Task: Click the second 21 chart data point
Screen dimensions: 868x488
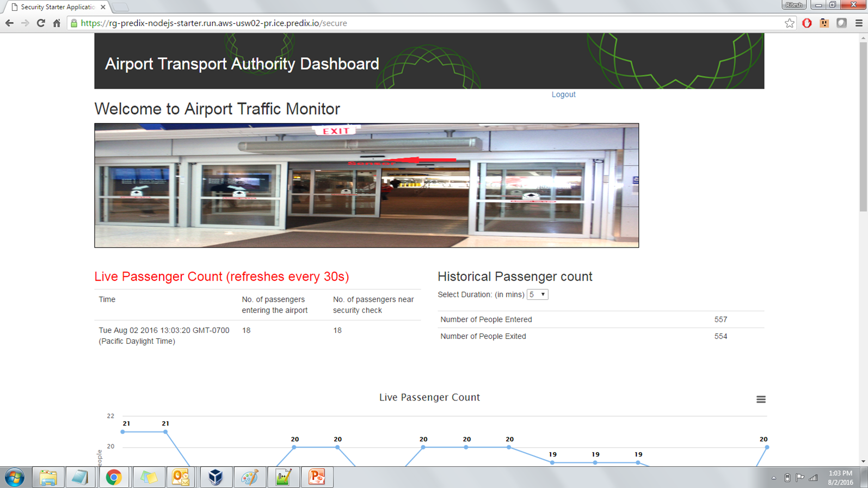Action: (x=165, y=432)
